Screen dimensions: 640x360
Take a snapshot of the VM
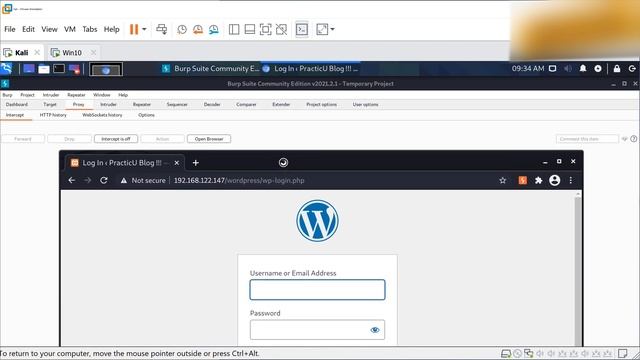(x=182, y=29)
